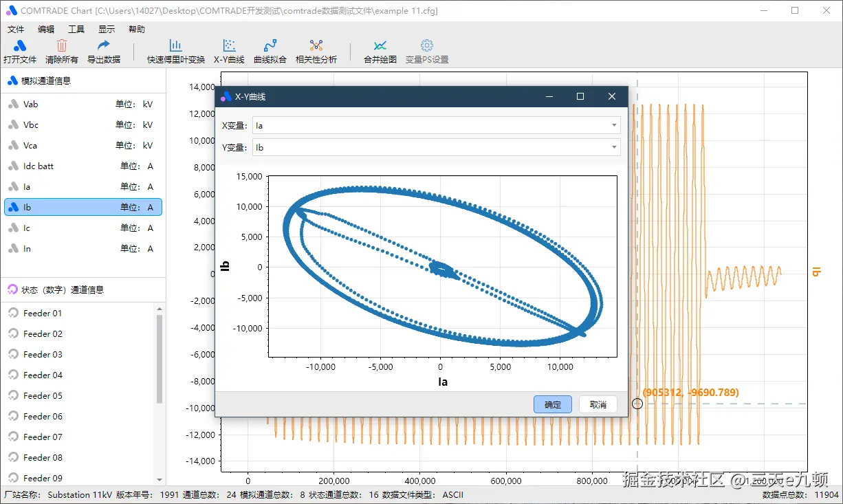The image size is (843, 504).
Task: Open the 显示 menu
Action: pos(107,30)
